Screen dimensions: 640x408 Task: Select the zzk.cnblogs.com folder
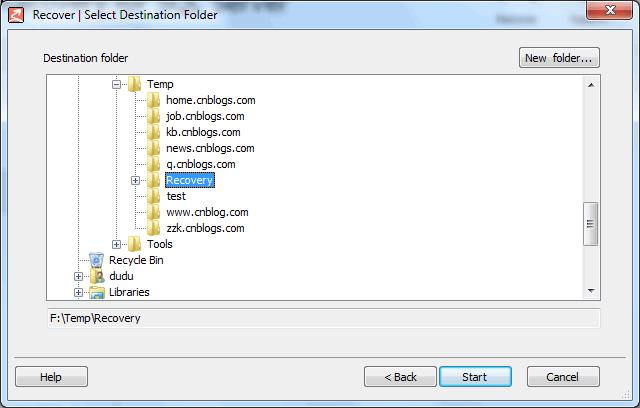click(x=204, y=228)
